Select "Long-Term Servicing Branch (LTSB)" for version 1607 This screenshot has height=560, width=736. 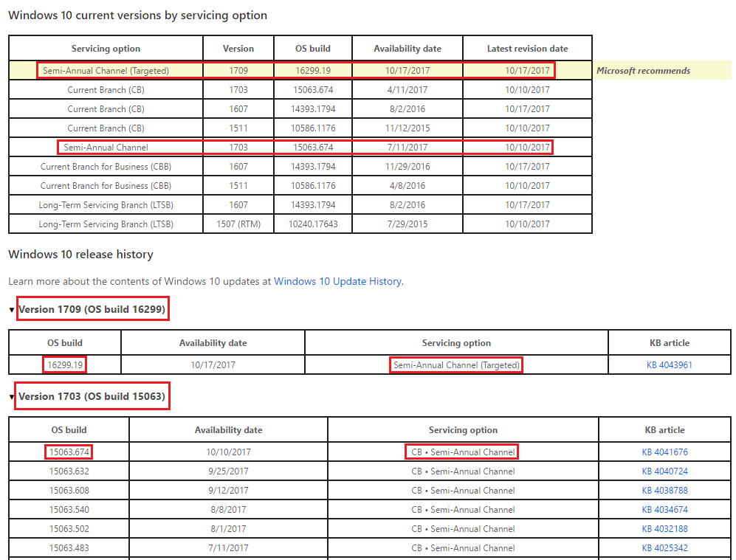click(x=106, y=205)
